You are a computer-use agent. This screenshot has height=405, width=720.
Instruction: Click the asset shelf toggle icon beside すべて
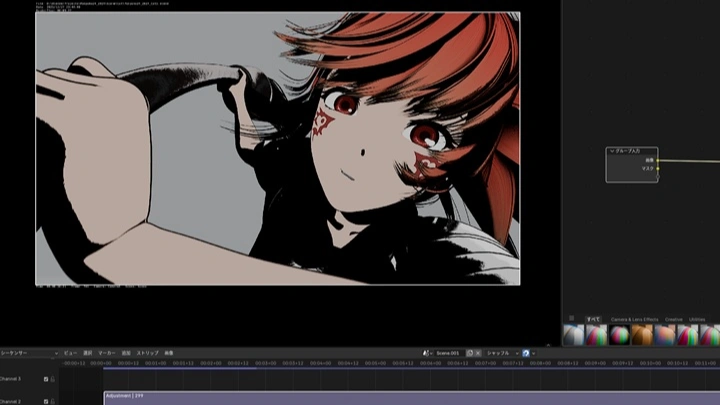click(x=572, y=318)
